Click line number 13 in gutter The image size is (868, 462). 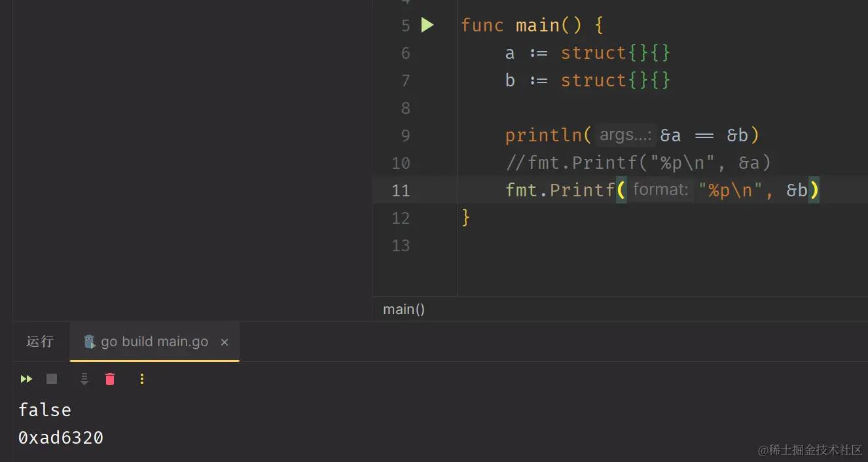pos(401,245)
